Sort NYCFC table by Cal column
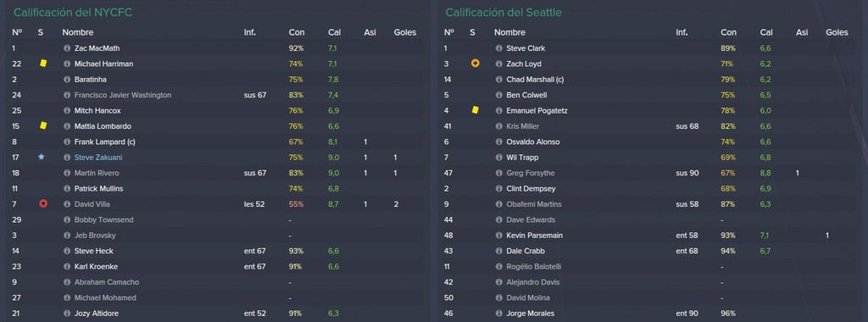Viewport: 868px width, 322px height. pyautogui.click(x=334, y=33)
